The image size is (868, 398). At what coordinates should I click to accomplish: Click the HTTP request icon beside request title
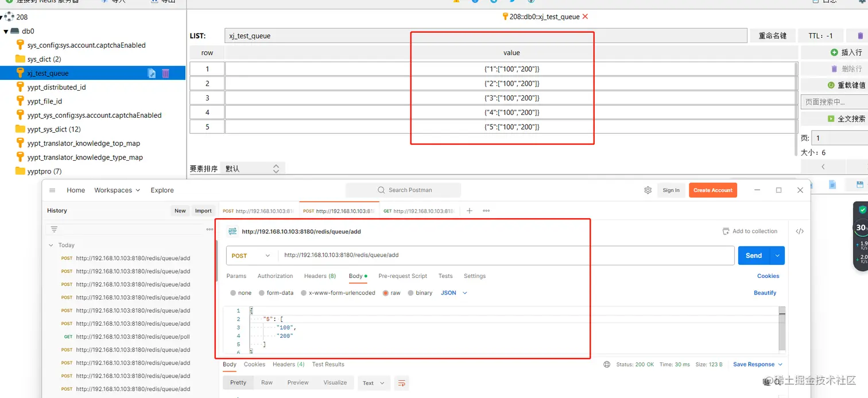tap(232, 231)
